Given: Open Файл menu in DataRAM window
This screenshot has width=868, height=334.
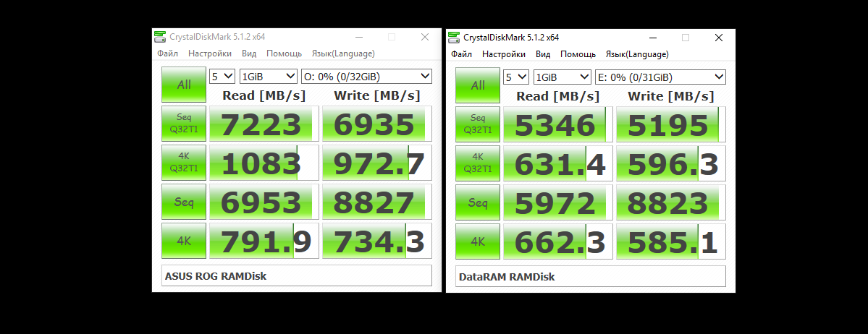Looking at the screenshot, I should tap(462, 54).
